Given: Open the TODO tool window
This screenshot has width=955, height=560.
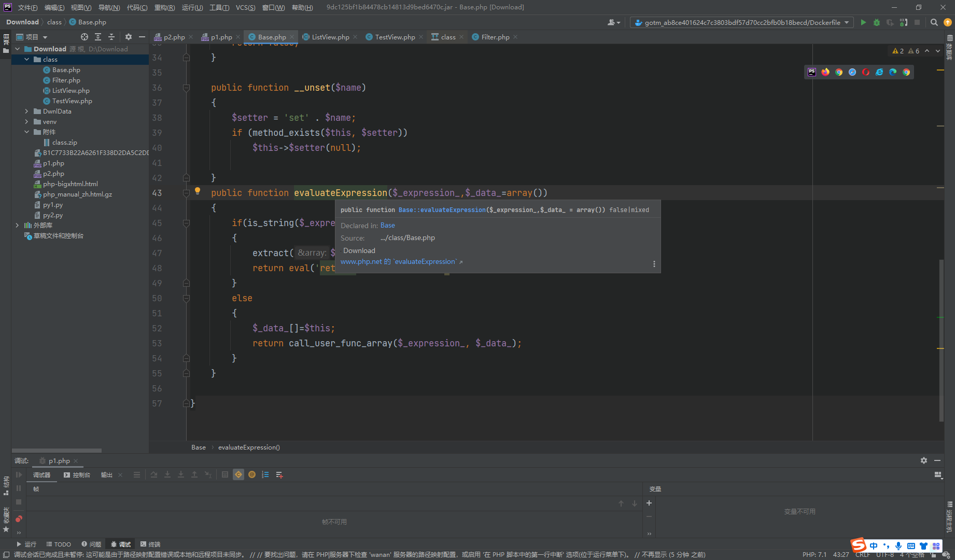Looking at the screenshot, I should 59,544.
